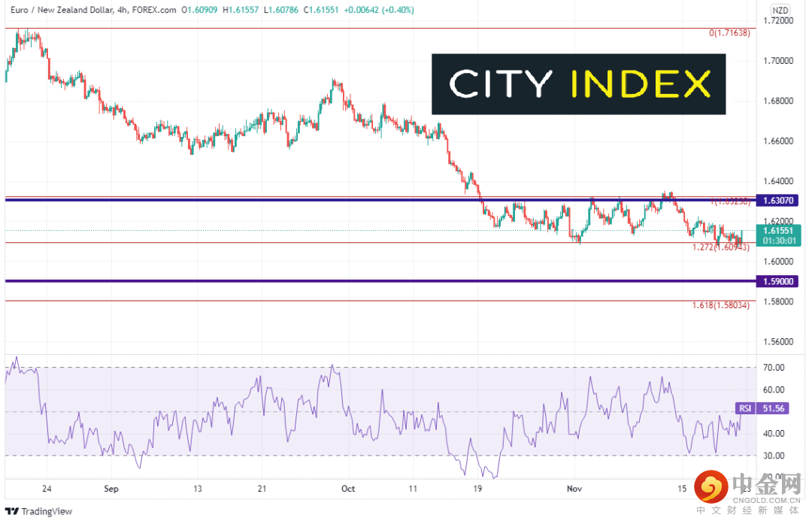
Task: Click the 19 date label on time axis
Action: coord(477,489)
